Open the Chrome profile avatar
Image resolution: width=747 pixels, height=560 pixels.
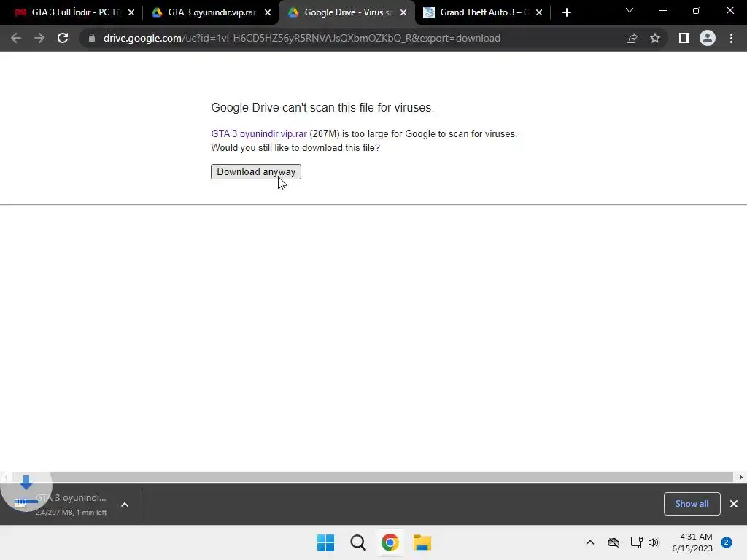point(708,38)
